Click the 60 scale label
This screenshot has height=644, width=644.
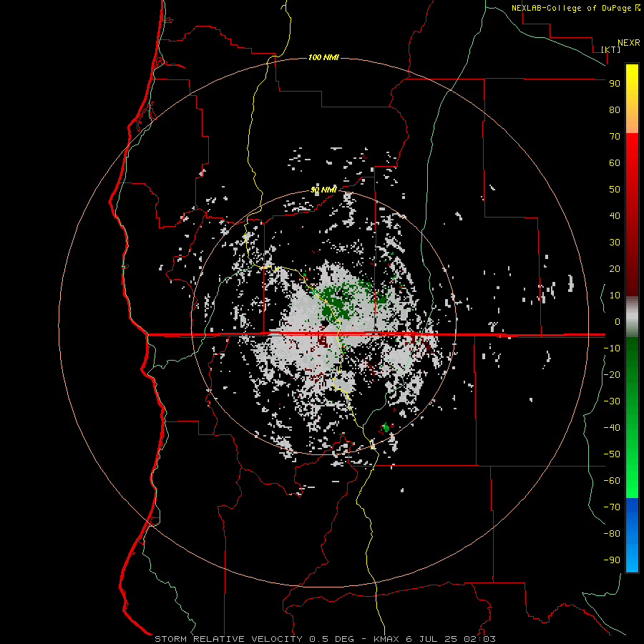pos(615,163)
